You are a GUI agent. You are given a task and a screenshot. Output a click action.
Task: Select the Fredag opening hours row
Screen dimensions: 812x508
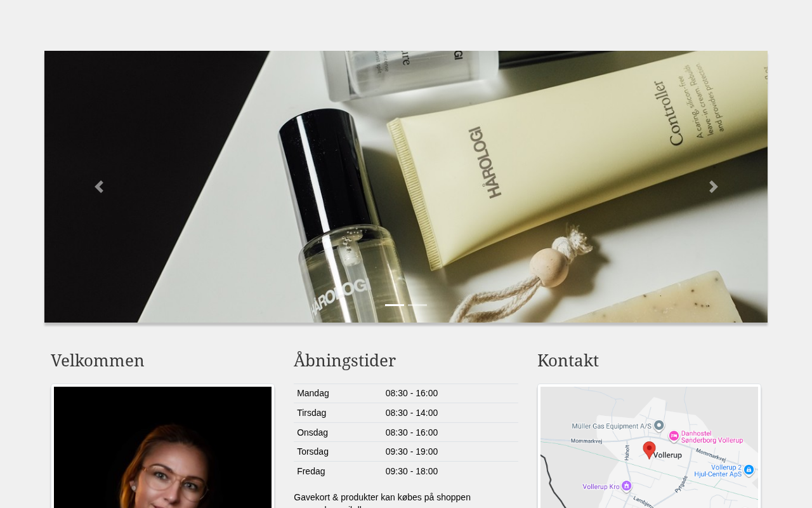click(406, 471)
